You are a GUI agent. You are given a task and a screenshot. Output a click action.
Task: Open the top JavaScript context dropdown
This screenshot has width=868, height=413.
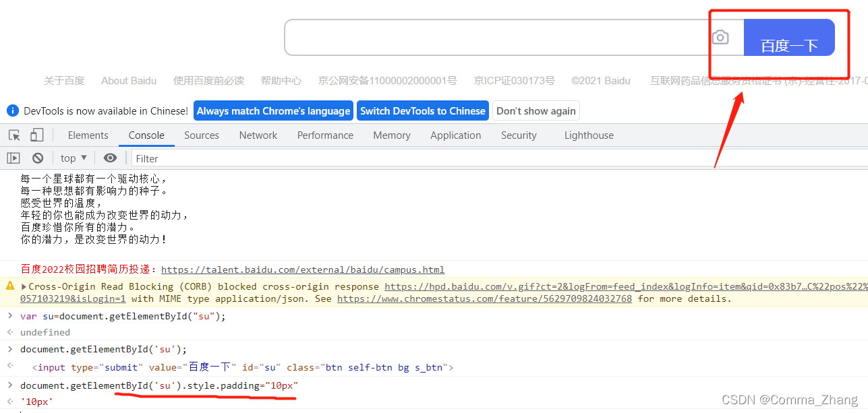[x=74, y=158]
